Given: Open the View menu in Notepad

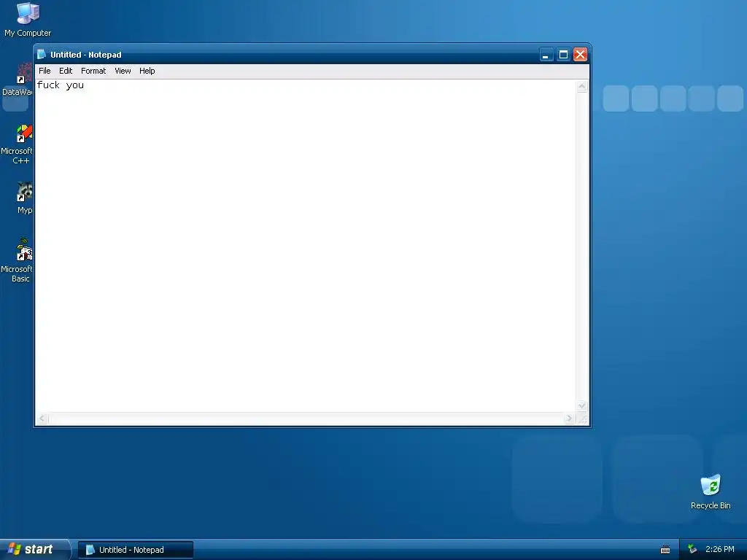Looking at the screenshot, I should (123, 71).
